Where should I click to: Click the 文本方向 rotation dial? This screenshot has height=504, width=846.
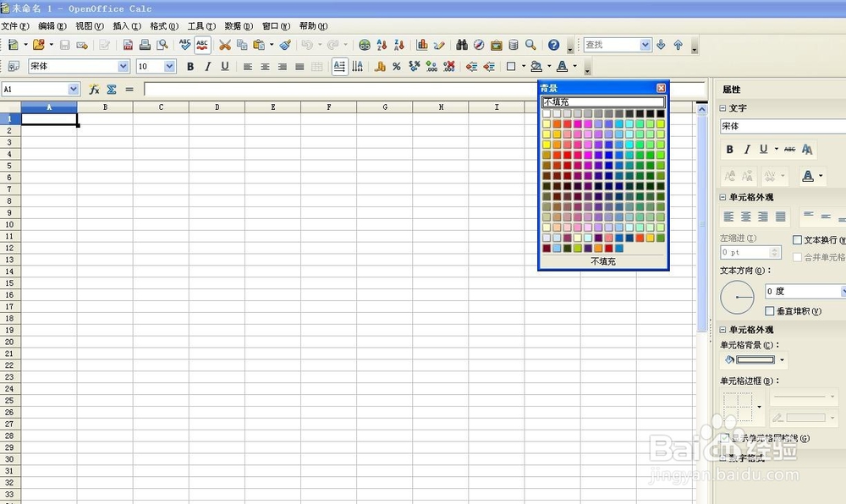pos(737,297)
